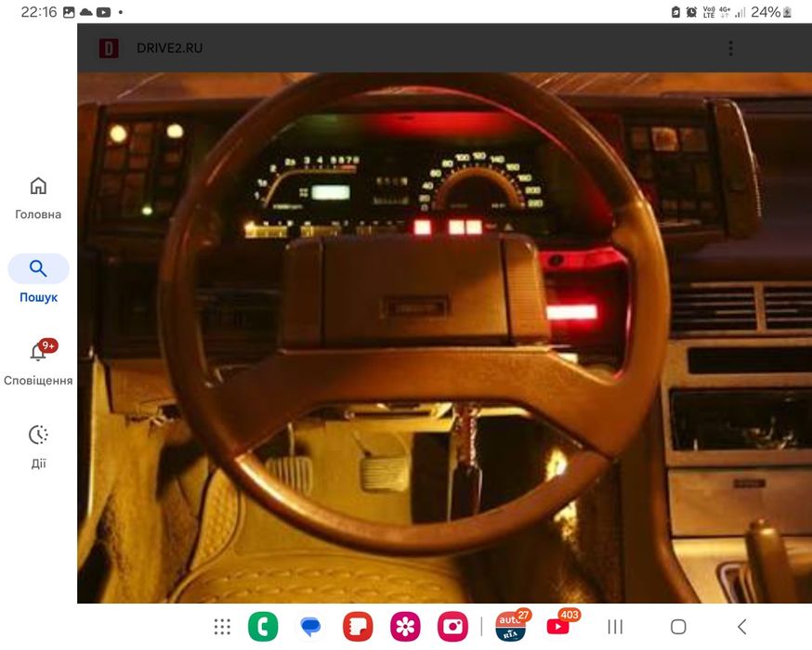This screenshot has height=650, width=812.
Task: Launch the pink Camera app
Action: pyautogui.click(x=452, y=627)
